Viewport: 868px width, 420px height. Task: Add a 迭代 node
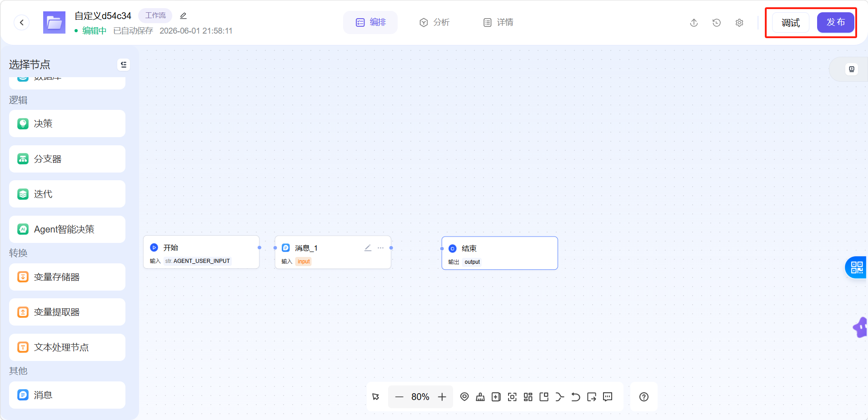[67, 194]
